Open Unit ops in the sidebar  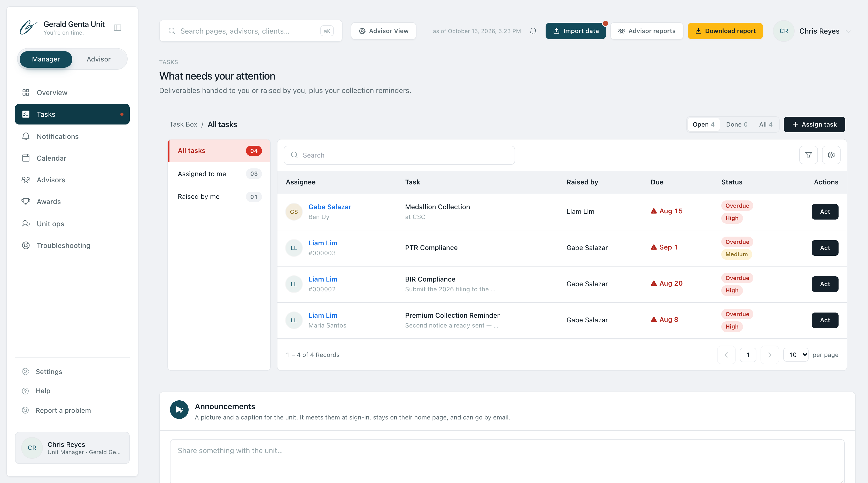pos(72,224)
